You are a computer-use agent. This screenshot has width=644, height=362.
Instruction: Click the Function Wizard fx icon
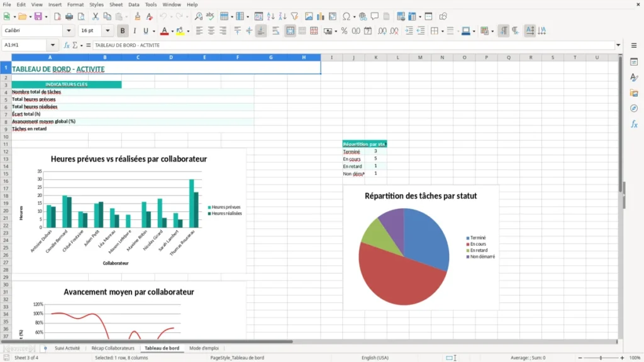tap(67, 45)
